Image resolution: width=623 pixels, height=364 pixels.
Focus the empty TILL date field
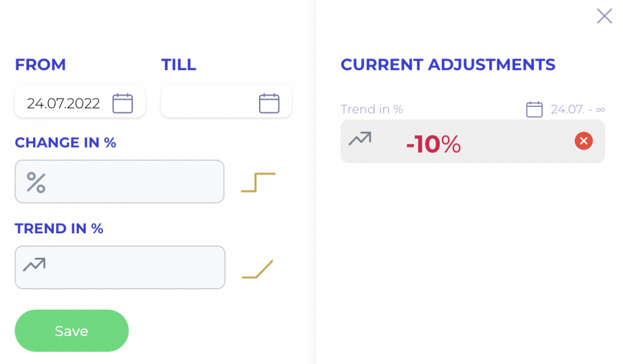226,101
